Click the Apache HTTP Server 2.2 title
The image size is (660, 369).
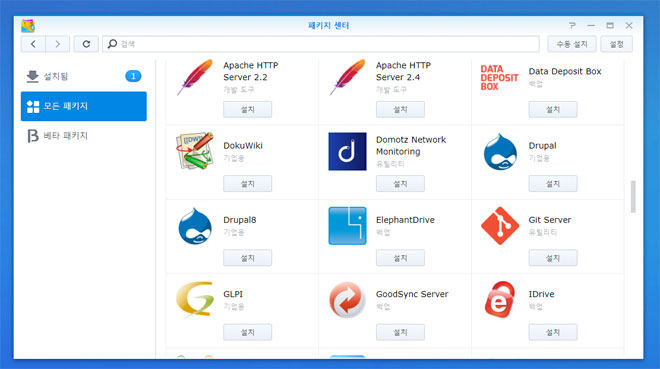coord(250,72)
